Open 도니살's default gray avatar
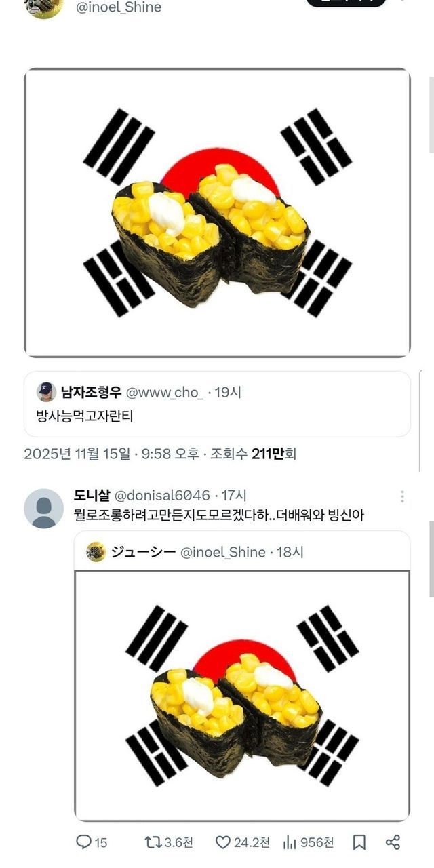Image resolution: width=434 pixels, height=868 pixels. (43, 508)
